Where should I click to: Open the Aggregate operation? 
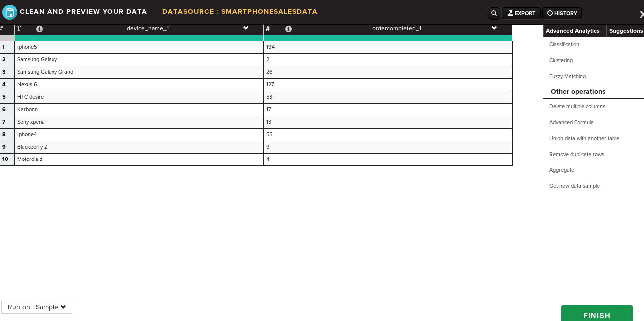(562, 170)
